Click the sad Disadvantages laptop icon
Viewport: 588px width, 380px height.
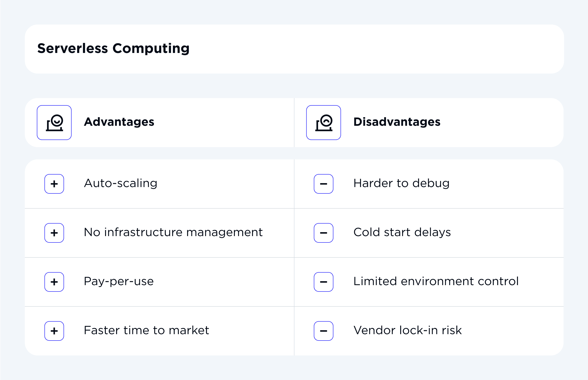(324, 123)
